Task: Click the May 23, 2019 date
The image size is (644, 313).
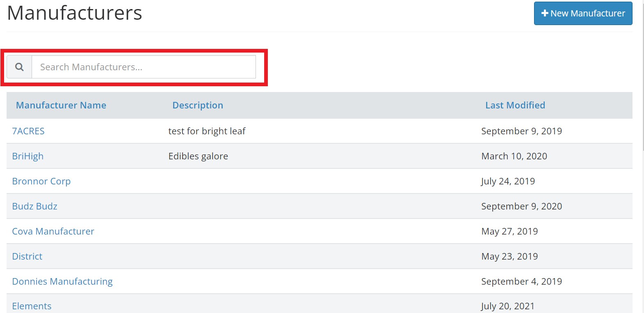Action: pos(509,256)
